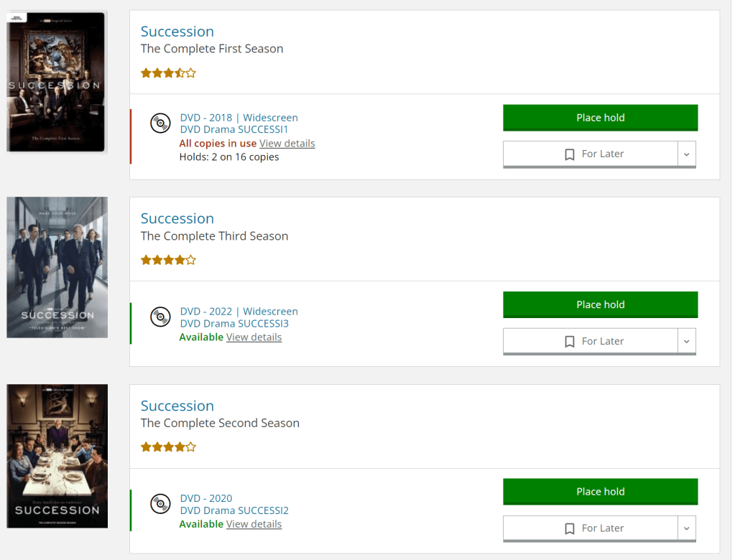Click the DVD disc icon for Second Season
The image size is (735, 560).
pos(160,504)
